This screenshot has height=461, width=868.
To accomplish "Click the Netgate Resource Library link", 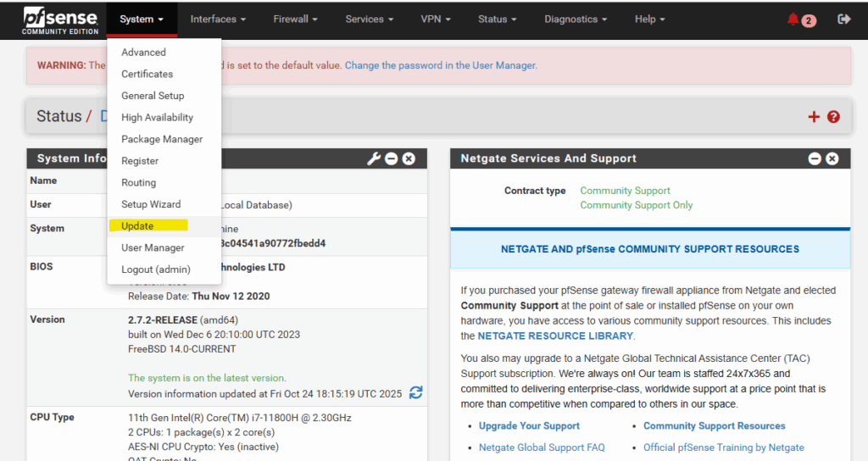I will 555,336.
